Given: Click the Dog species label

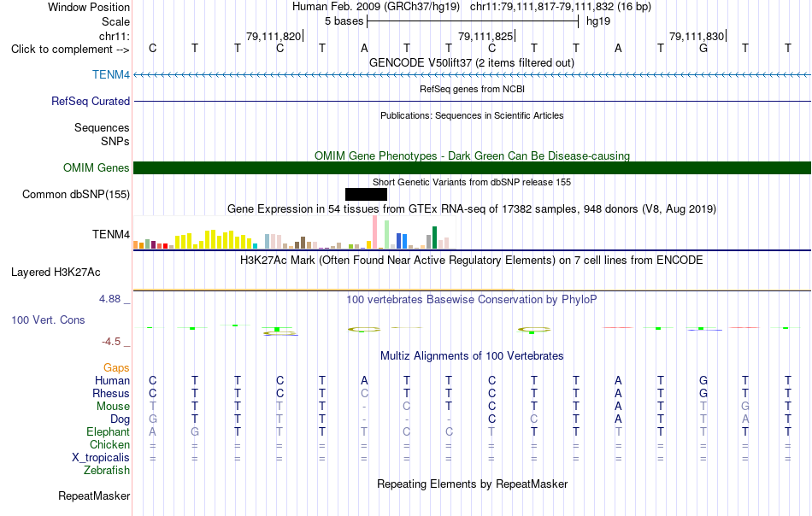Looking at the screenshot, I should [120, 419].
